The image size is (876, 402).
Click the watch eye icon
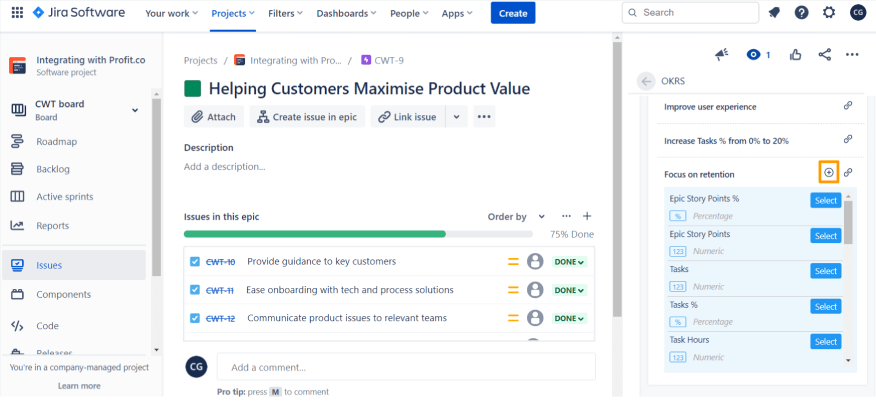tap(754, 54)
